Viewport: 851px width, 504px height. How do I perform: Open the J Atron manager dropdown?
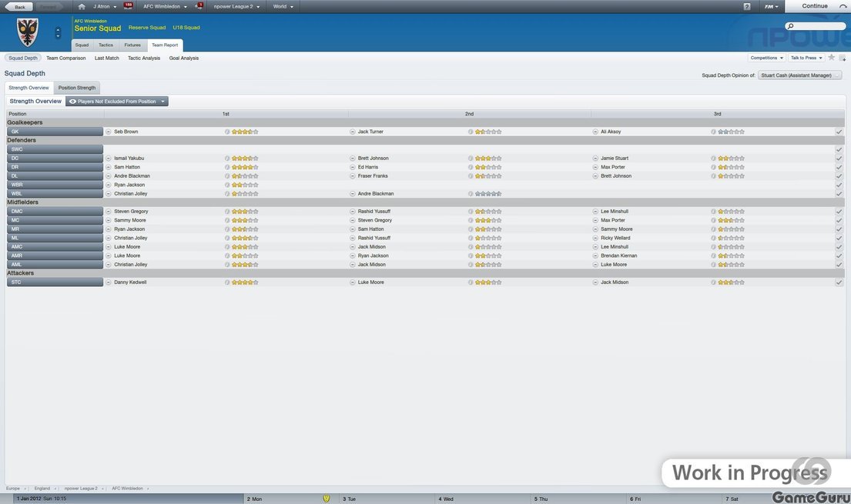(x=104, y=6)
